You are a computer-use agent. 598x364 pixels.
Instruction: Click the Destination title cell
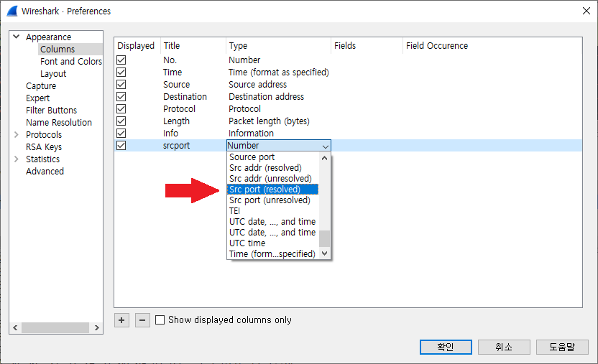(x=185, y=97)
